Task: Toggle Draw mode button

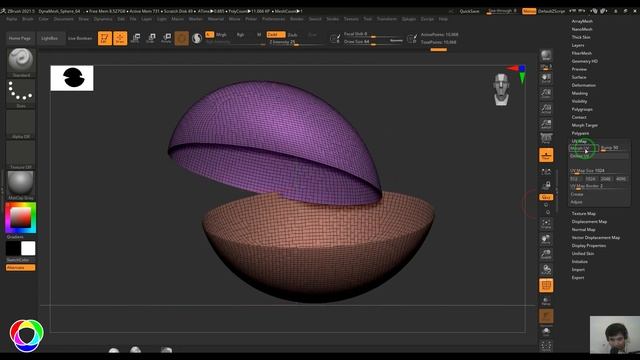Action: coord(120,38)
